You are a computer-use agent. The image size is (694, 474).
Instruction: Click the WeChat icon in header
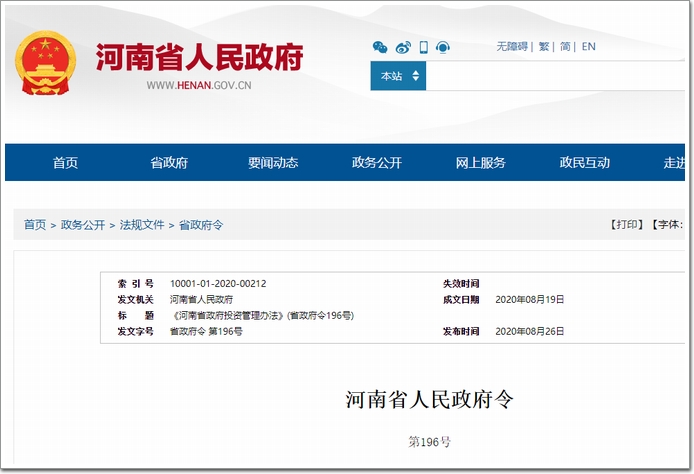click(x=380, y=47)
